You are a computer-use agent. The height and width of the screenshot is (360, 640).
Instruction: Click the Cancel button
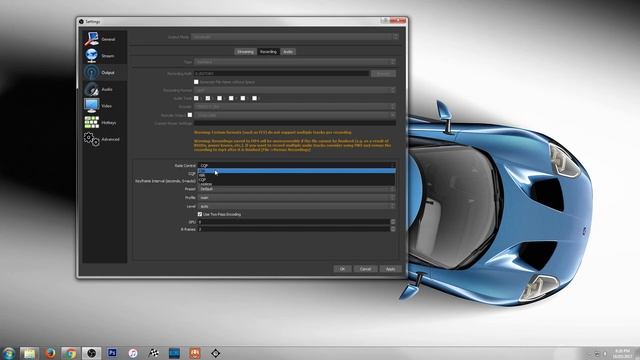pyautogui.click(x=365, y=269)
